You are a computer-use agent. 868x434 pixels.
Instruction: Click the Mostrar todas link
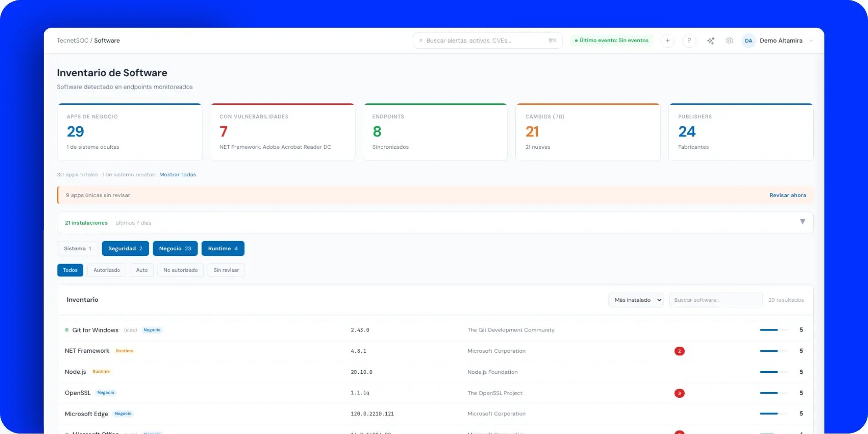tap(178, 175)
